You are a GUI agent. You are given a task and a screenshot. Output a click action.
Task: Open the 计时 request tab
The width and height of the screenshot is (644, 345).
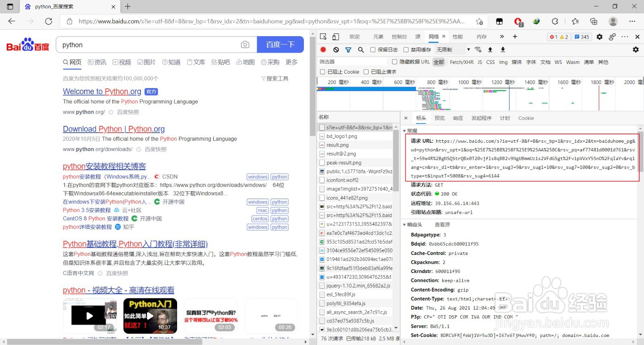tap(505, 118)
